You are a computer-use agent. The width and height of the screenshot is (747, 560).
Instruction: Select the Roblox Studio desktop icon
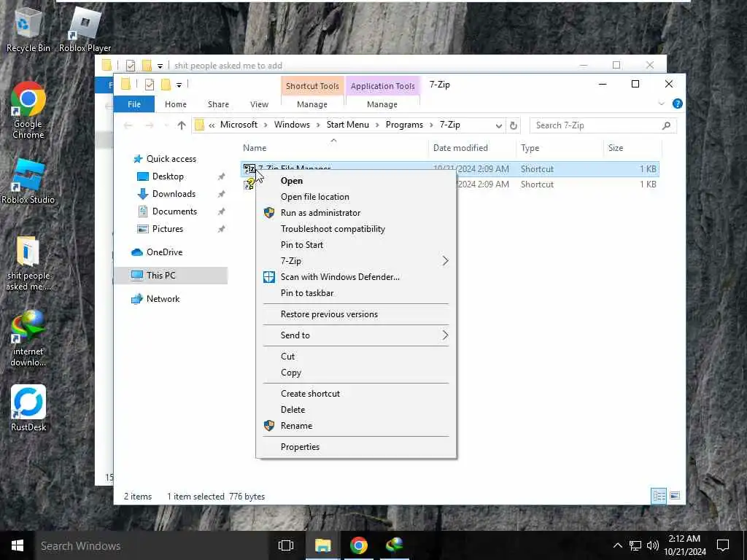click(x=28, y=182)
